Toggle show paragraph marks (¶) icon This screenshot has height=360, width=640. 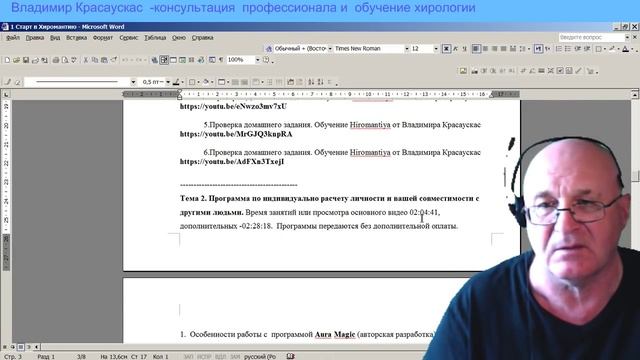(x=221, y=60)
